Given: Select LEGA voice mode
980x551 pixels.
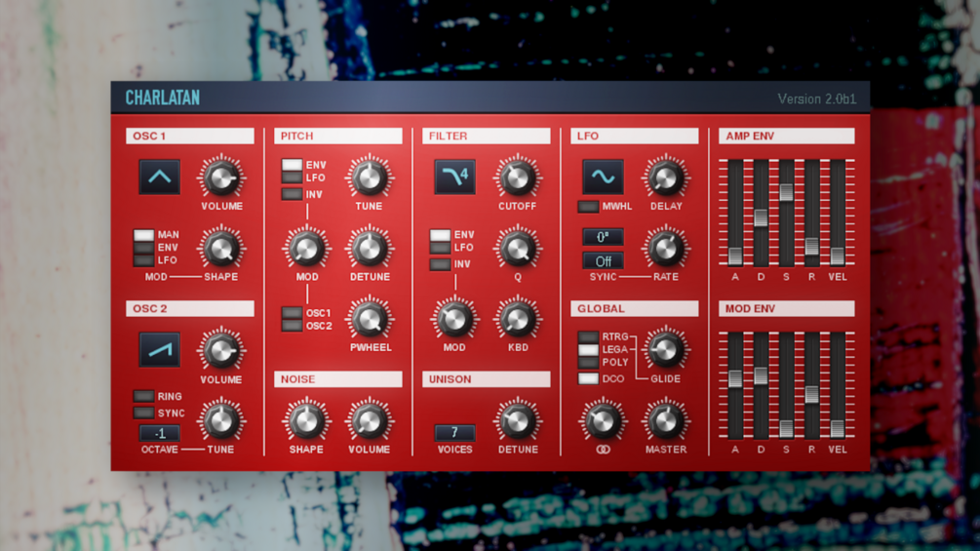Looking at the screenshot, I should [x=588, y=349].
